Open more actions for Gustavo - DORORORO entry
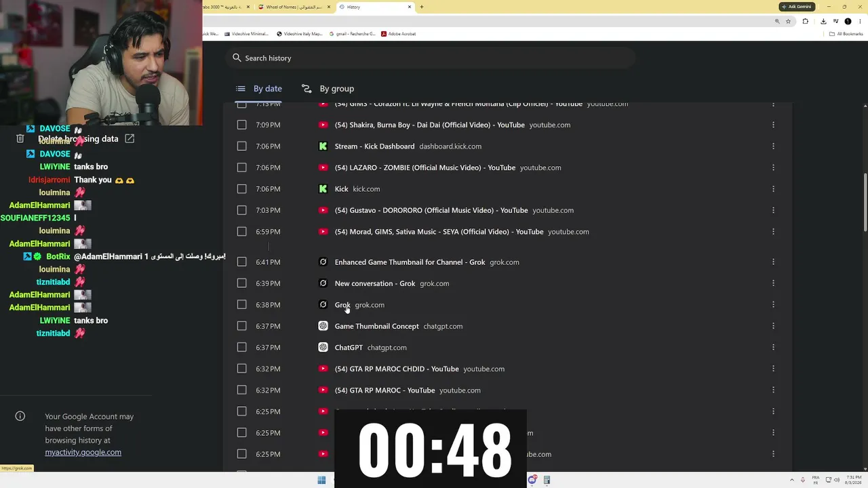Screen dimensions: 868x488 coord(773,210)
